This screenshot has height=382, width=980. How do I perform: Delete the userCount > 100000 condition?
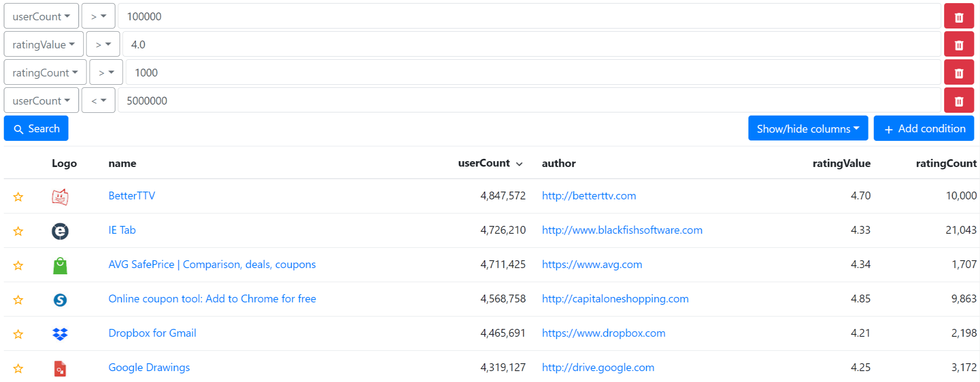pos(959,16)
